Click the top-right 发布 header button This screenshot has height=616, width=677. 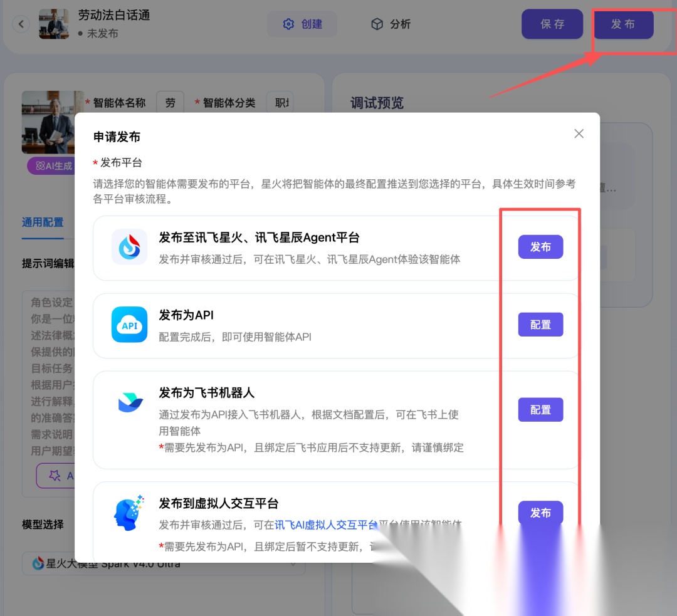click(622, 24)
